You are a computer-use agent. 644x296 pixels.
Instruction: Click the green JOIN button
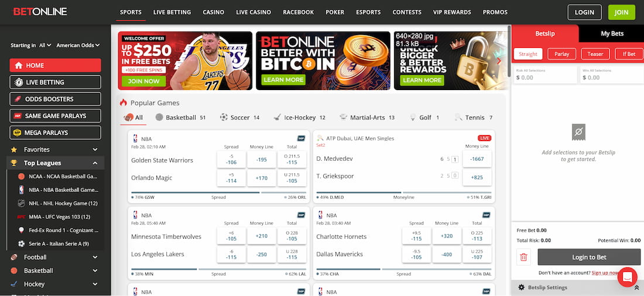[621, 12]
